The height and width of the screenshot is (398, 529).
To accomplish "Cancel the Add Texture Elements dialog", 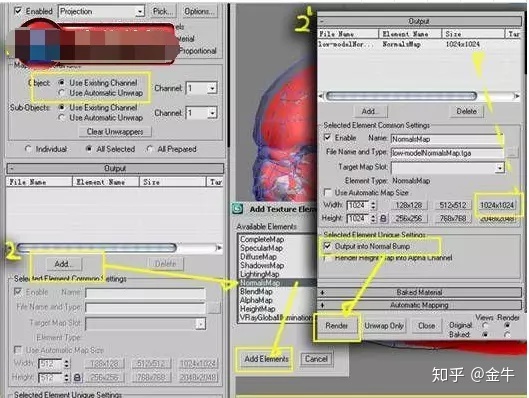I will click(x=316, y=359).
